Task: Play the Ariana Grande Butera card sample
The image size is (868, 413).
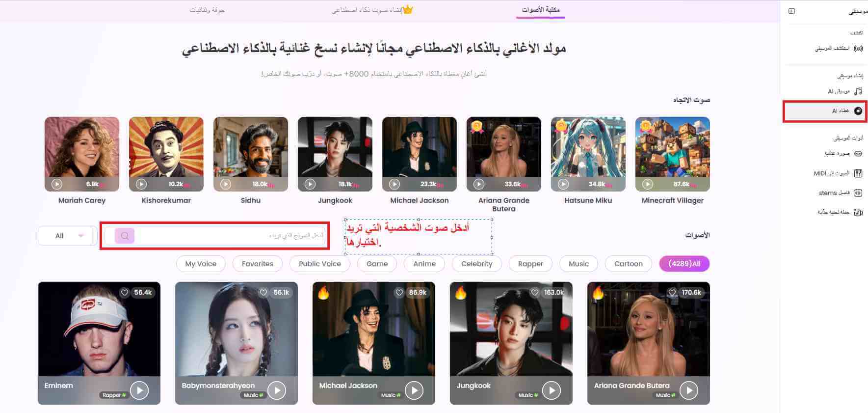Action: [689, 390]
